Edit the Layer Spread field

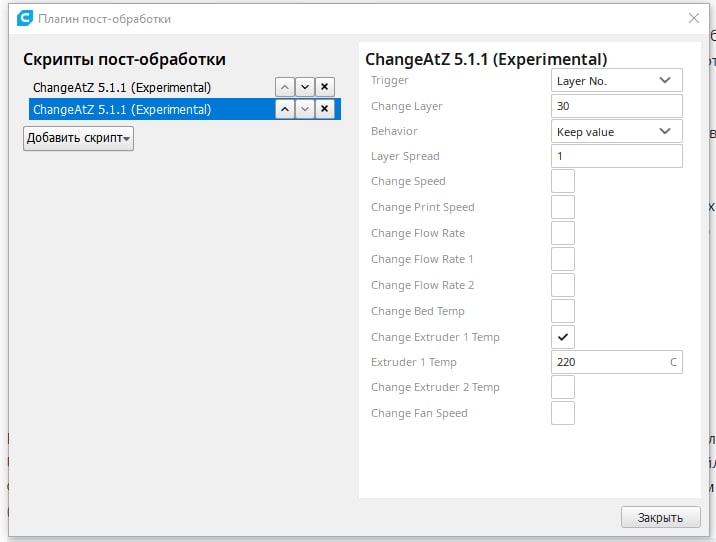point(617,156)
